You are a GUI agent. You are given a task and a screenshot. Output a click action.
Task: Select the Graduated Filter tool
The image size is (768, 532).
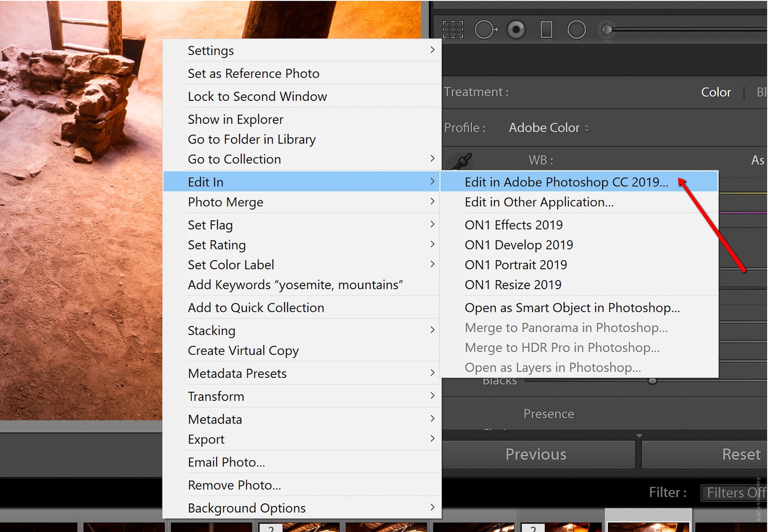(546, 30)
